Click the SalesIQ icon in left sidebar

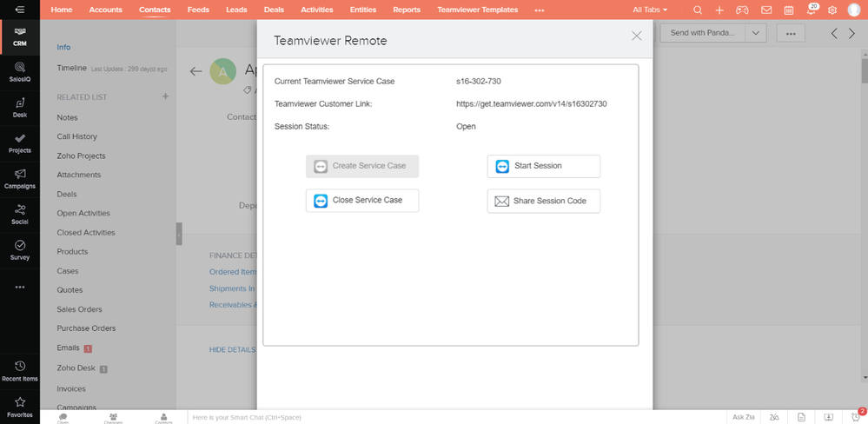pyautogui.click(x=19, y=70)
